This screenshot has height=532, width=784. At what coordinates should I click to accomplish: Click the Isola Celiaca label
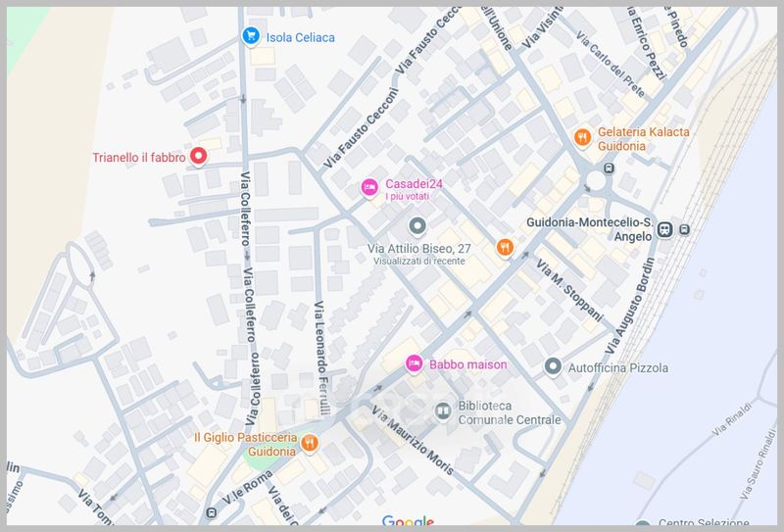(x=301, y=37)
